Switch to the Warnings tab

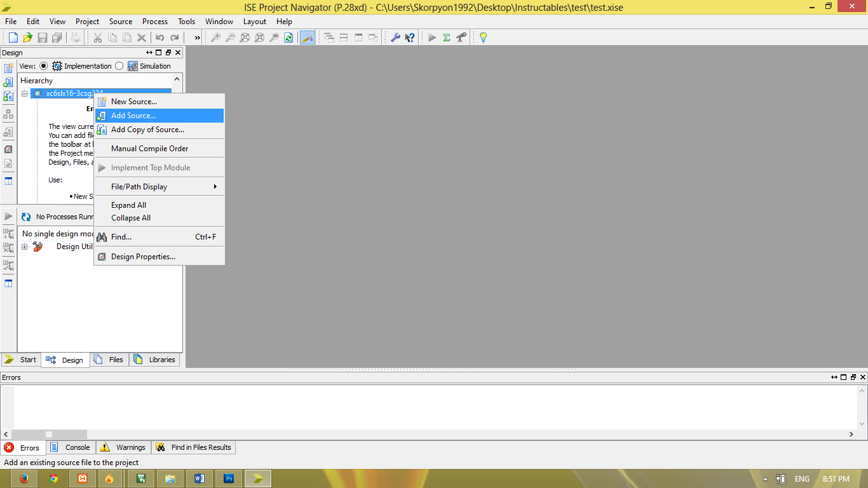point(123,447)
